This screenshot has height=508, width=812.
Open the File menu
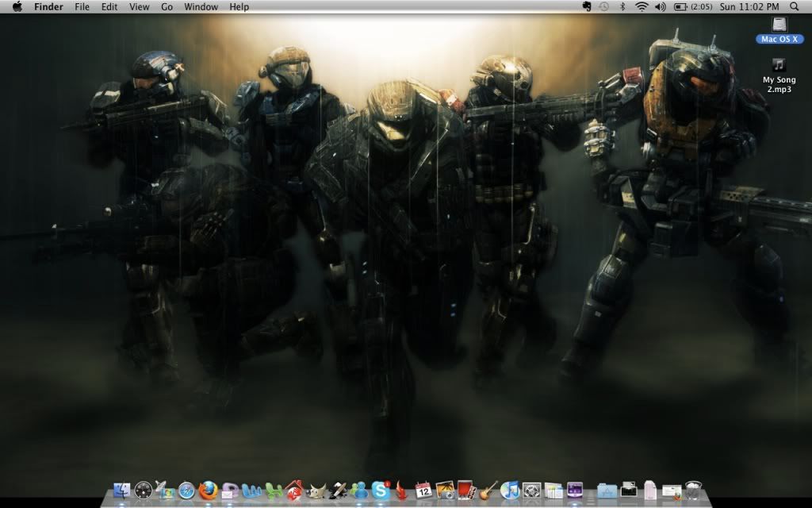click(82, 6)
